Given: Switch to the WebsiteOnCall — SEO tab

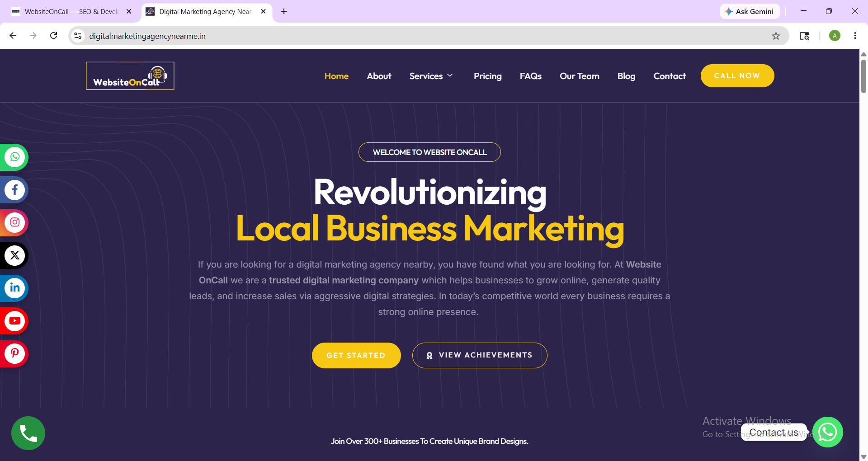Looking at the screenshot, I should (72, 11).
